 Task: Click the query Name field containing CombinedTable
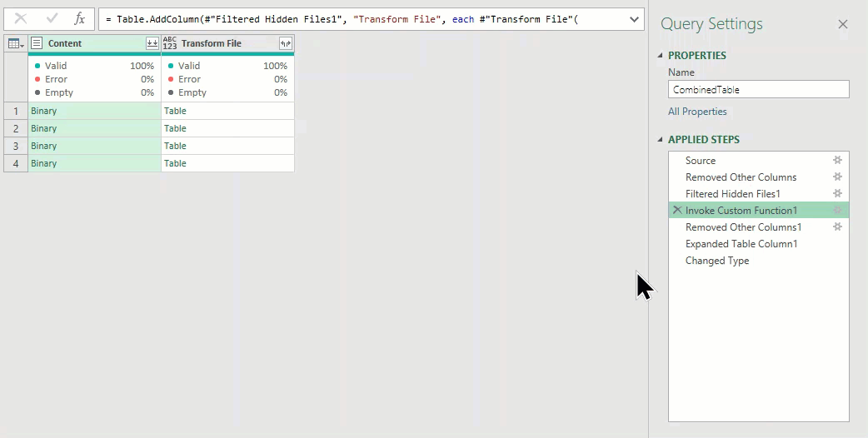758,89
